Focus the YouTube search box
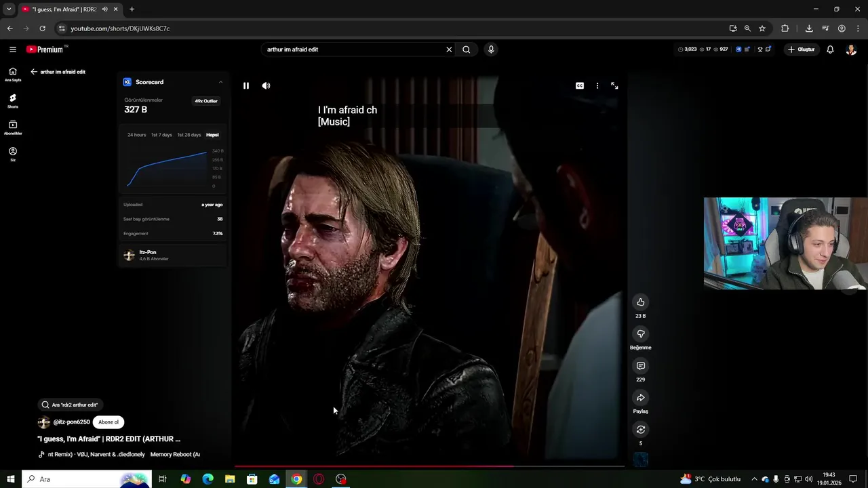 353,49
